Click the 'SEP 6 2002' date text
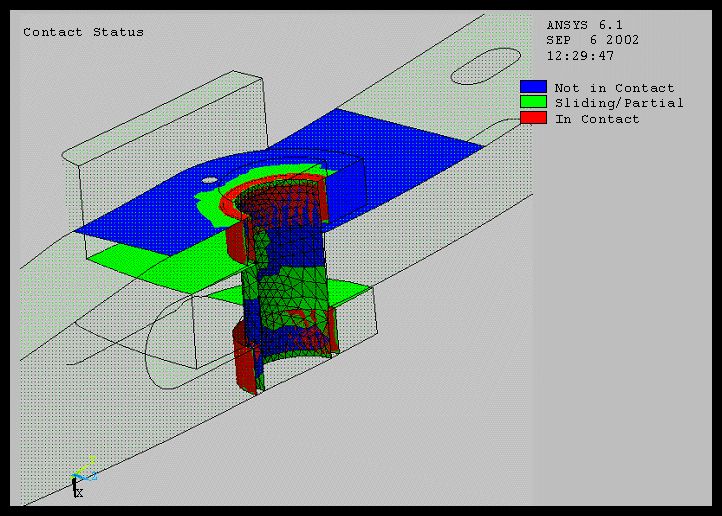The height and width of the screenshot is (516, 722). tap(593, 40)
